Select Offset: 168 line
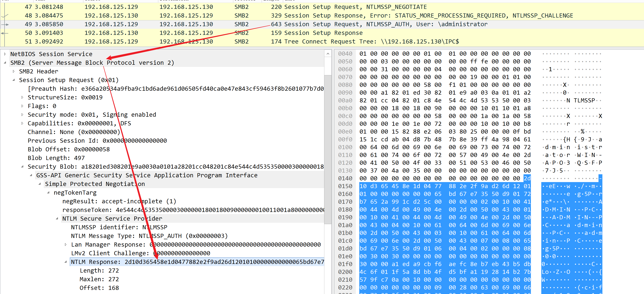 tap(99, 288)
